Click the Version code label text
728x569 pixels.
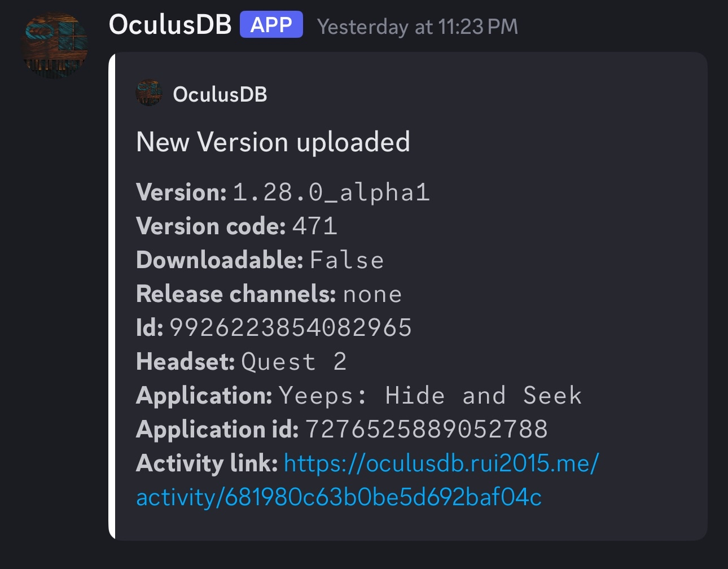coord(211,226)
